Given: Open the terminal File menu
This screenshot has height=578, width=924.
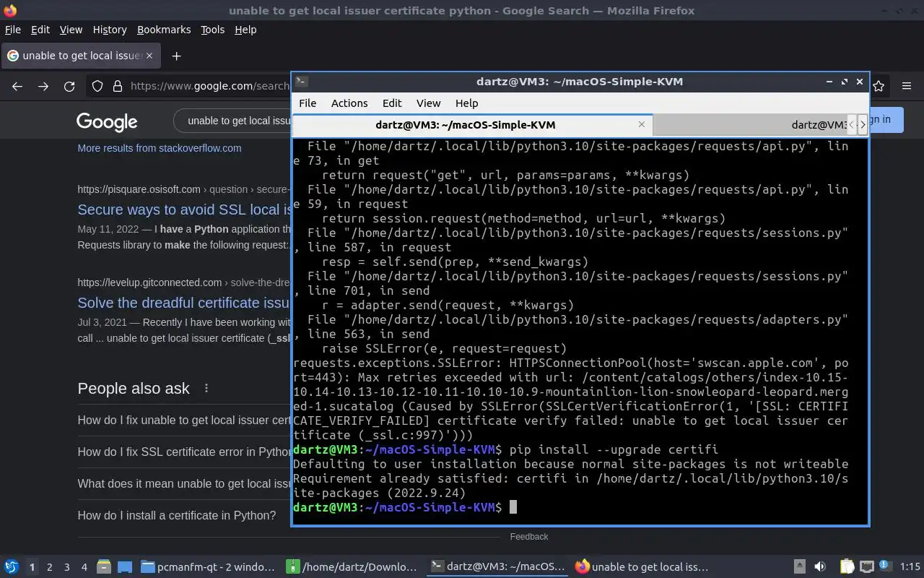Looking at the screenshot, I should click(x=308, y=103).
